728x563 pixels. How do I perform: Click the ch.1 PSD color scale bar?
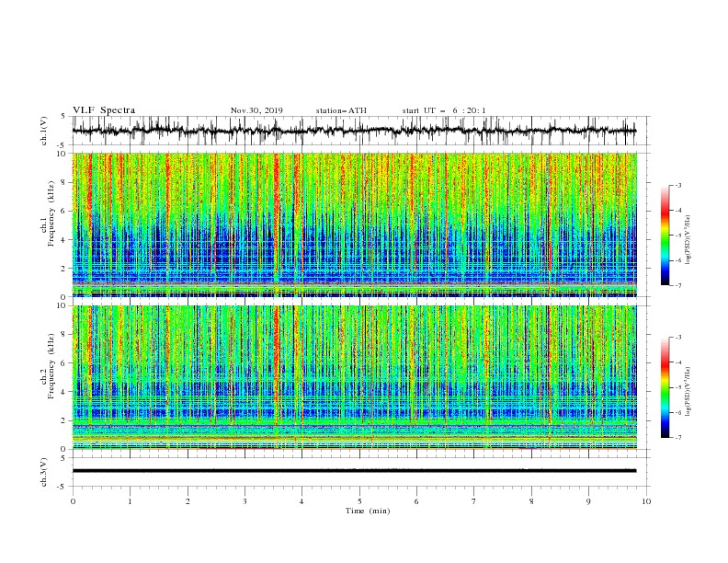pyautogui.click(x=665, y=236)
